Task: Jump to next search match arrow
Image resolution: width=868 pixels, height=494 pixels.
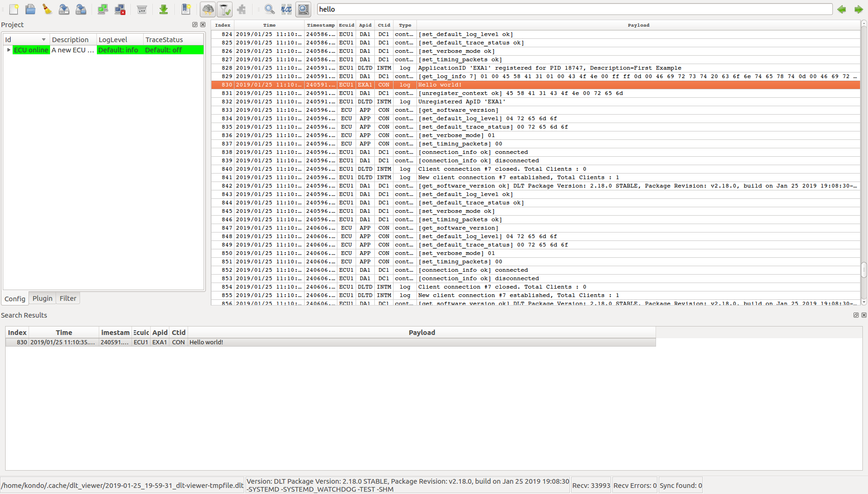Action: coord(859,9)
